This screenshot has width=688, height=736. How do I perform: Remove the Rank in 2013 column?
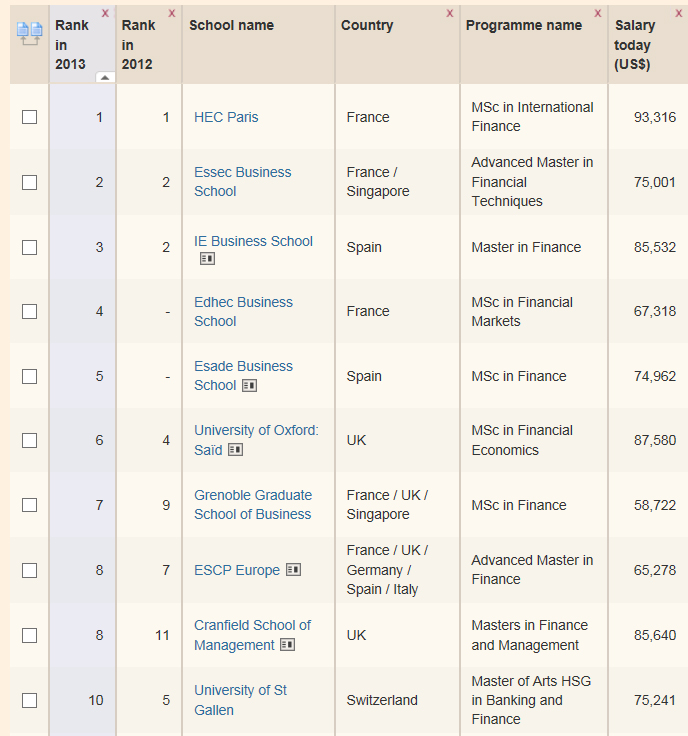tap(105, 14)
